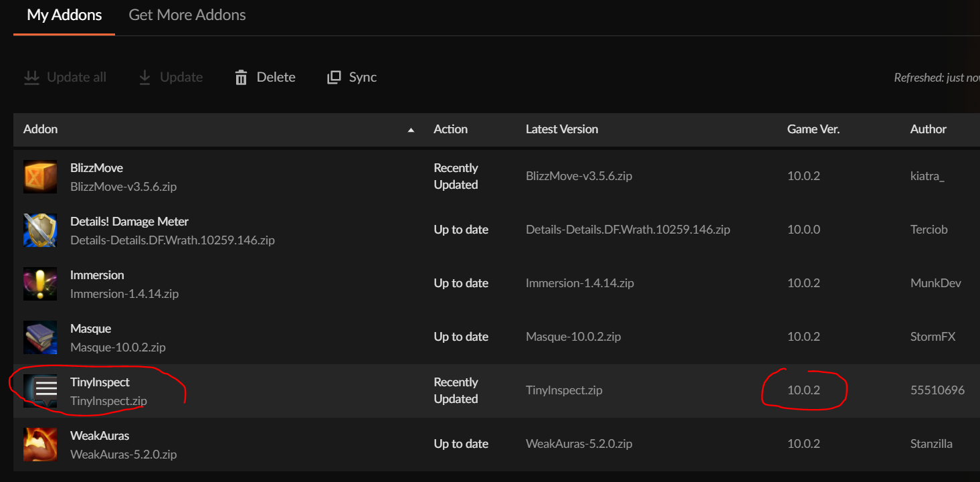Sort list by the Author column header
This screenshot has height=482, width=980.
click(x=928, y=129)
